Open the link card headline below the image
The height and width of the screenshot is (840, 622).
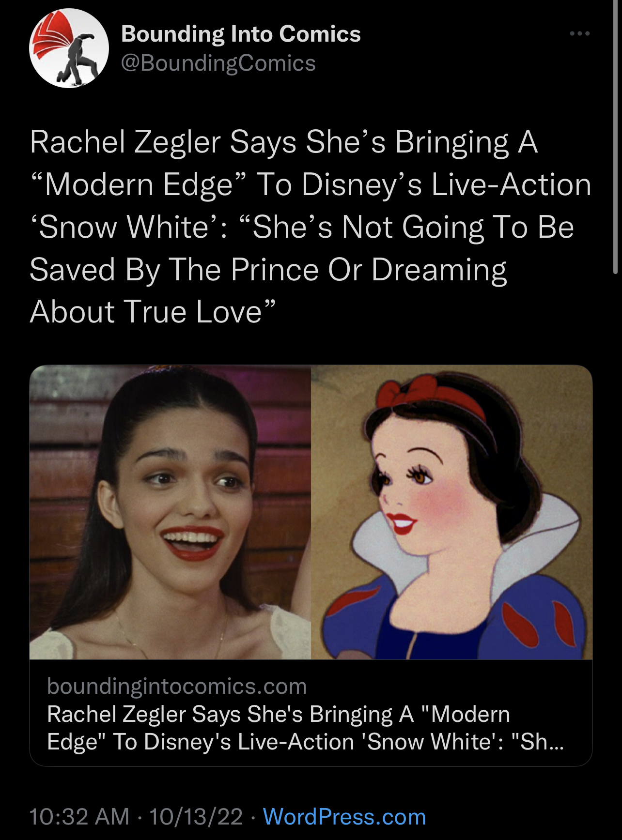[x=305, y=728]
